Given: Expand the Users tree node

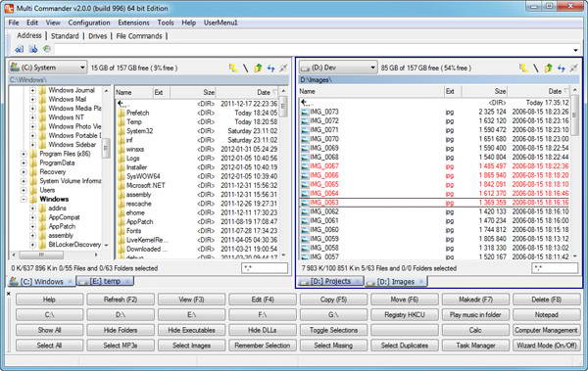Looking at the screenshot, I should click(24, 190).
